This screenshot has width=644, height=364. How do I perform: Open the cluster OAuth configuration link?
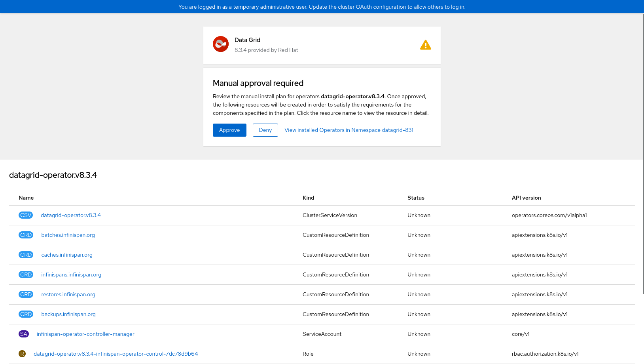tap(371, 7)
